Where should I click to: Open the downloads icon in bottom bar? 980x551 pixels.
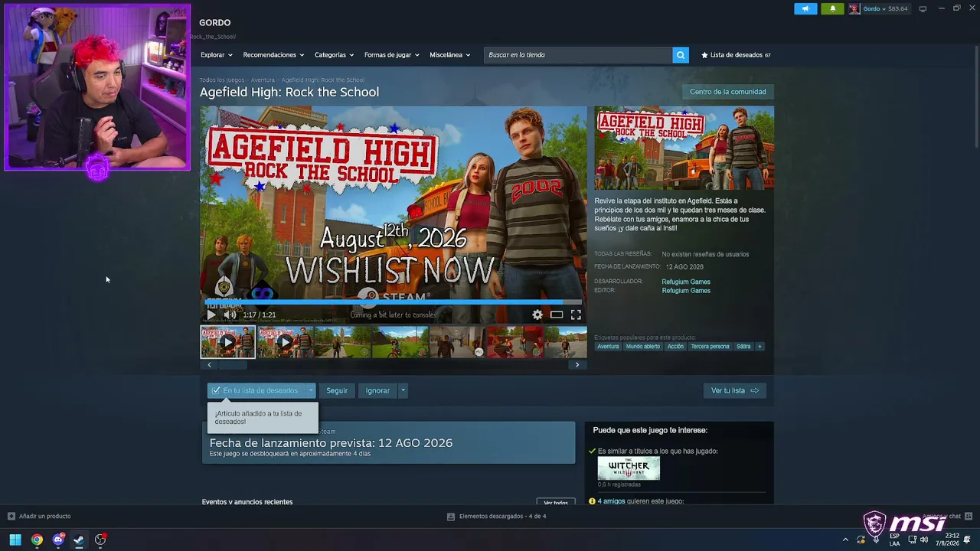(x=451, y=517)
